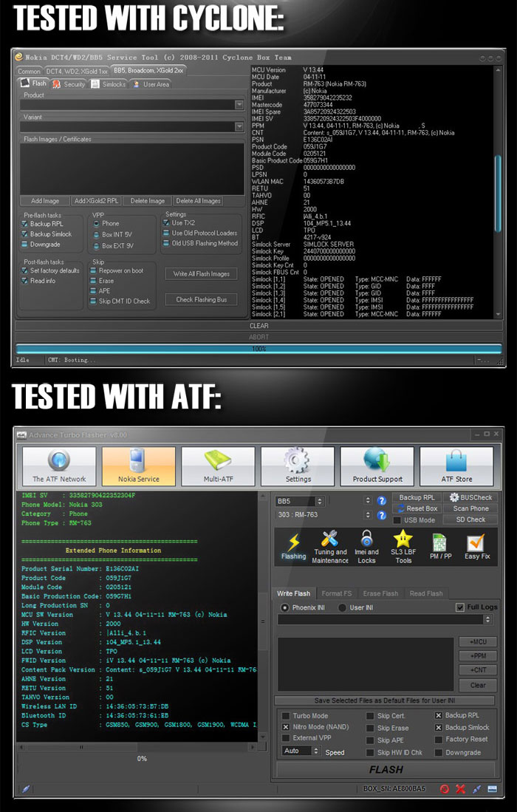Open Read Flash tab in ATF
This screenshot has width=517, height=812.
click(426, 593)
